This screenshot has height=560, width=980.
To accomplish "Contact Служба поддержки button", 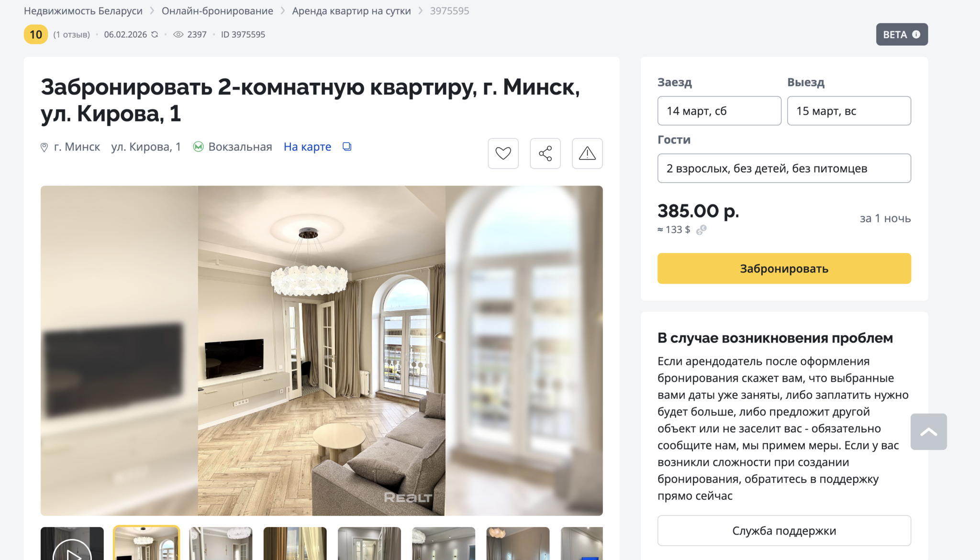I will pos(784,530).
